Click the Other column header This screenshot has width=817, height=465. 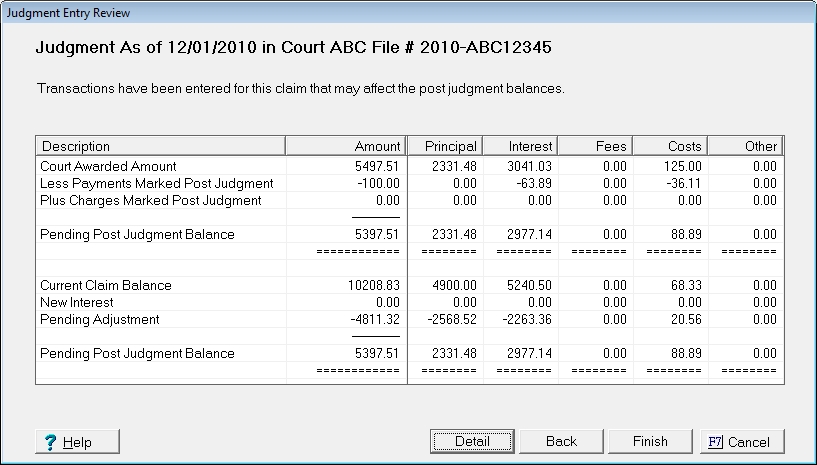(x=745, y=146)
